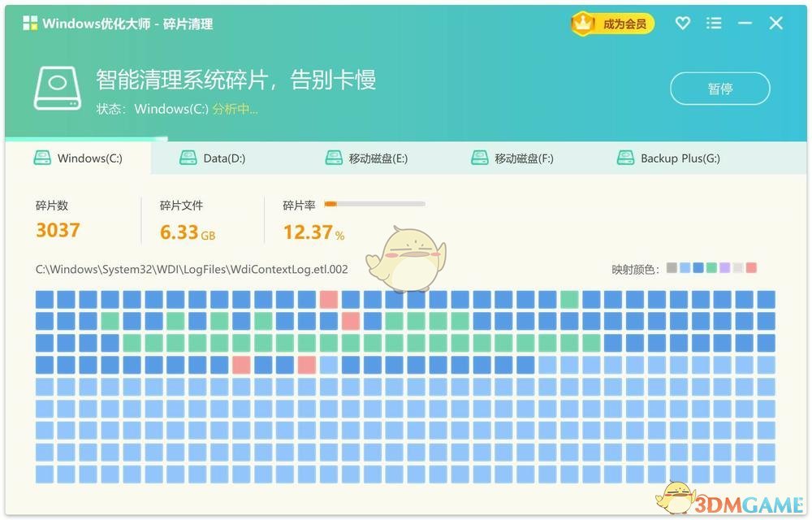Select the red swatch in 映射颜色 legend
The image size is (812, 520).
[x=751, y=267]
